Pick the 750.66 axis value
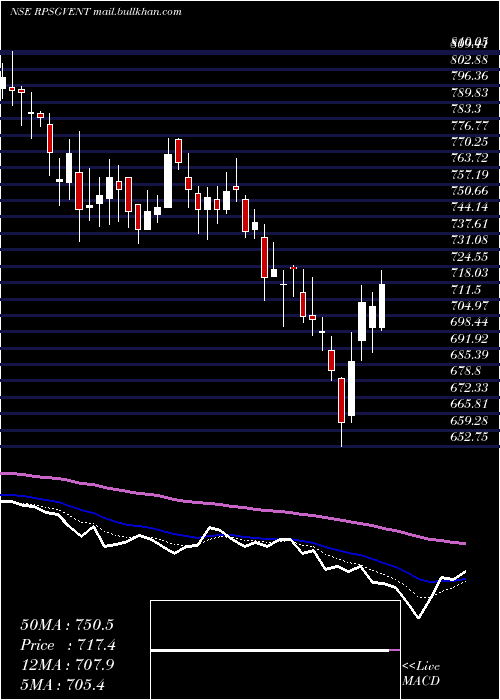The width and height of the screenshot is (500, 700). 469,191
